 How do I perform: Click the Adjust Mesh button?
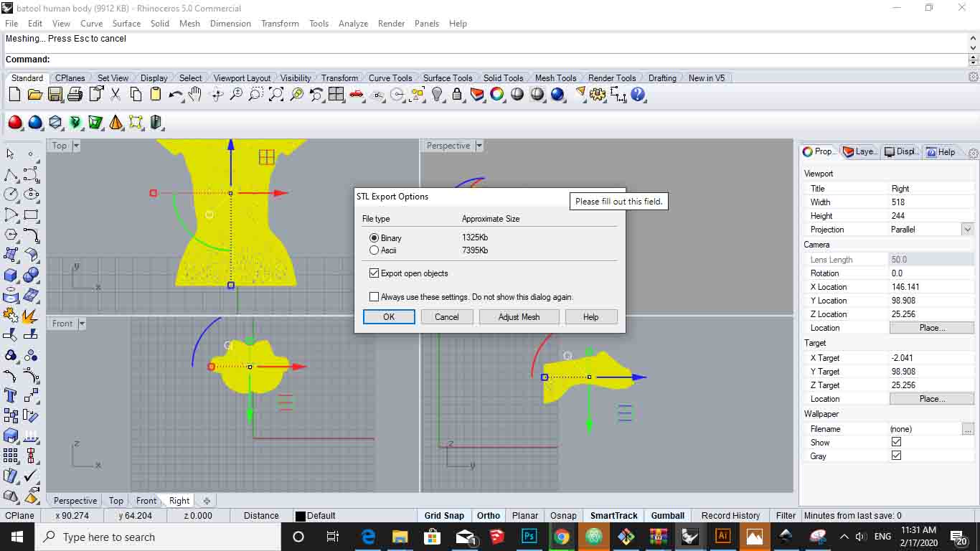519,316
